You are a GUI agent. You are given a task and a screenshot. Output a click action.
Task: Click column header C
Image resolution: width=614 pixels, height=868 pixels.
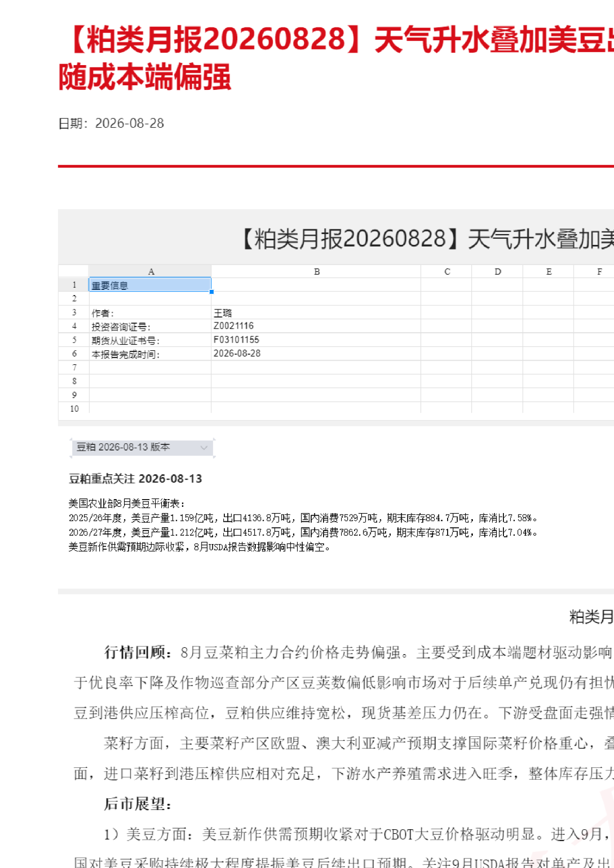coord(447,271)
